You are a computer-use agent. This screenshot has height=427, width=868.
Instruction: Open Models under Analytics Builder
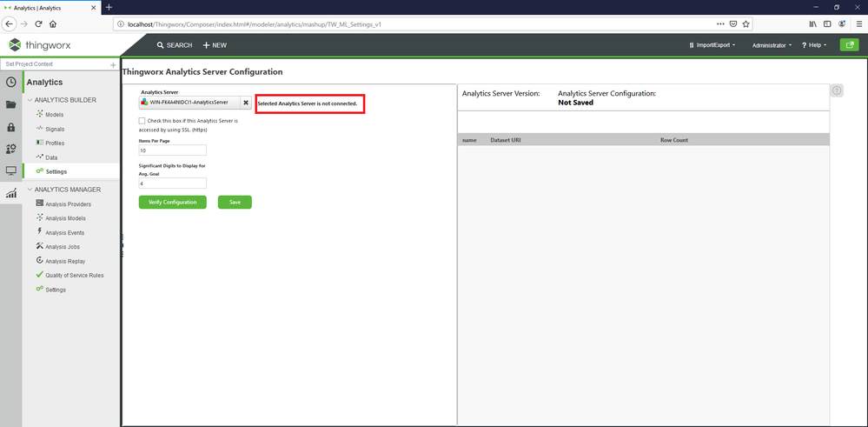coord(54,114)
